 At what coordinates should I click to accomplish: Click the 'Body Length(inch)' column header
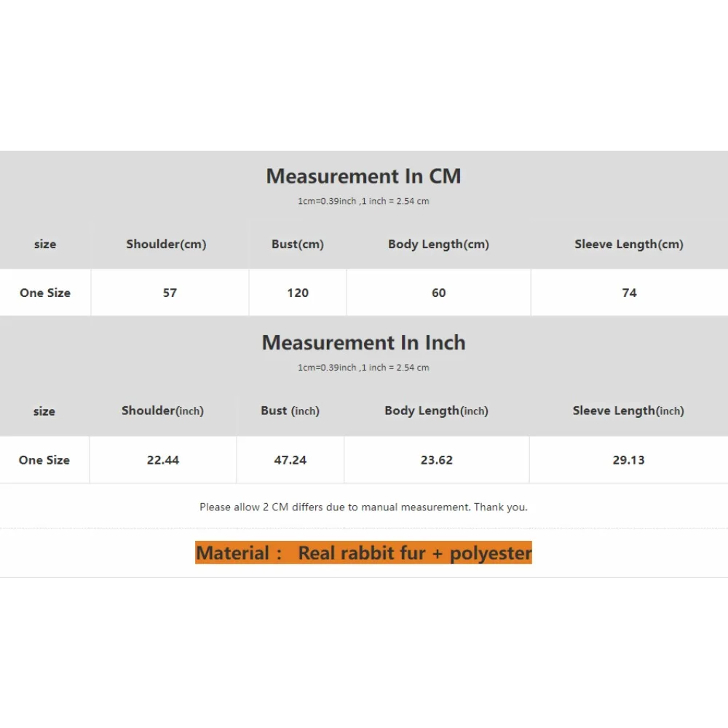tap(436, 411)
